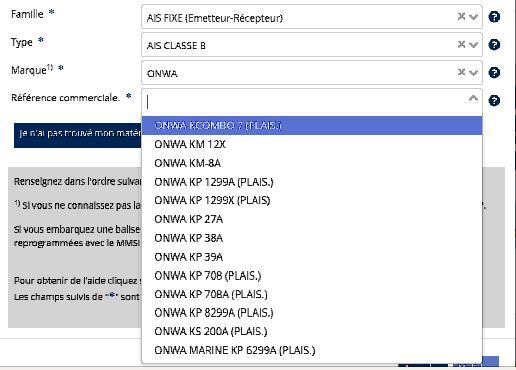Screen dimensions: 516x370
Task: Expand the Marque dropdown arrow
Action: click(474, 73)
